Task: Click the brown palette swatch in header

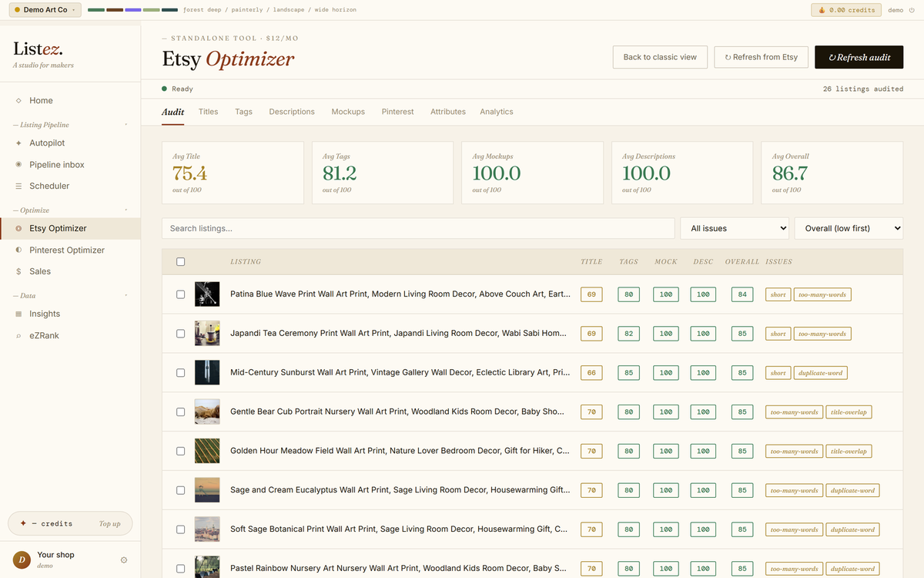Action: click(x=115, y=10)
